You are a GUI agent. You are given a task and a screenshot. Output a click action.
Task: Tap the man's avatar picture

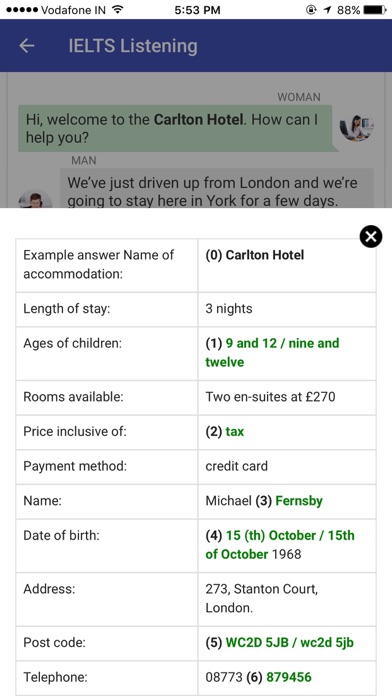click(x=36, y=199)
